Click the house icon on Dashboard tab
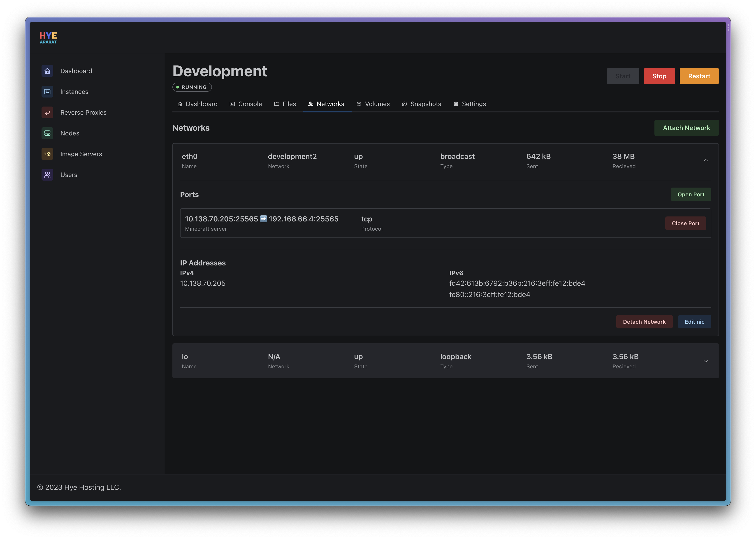Viewport: 756px width, 539px height. point(180,104)
